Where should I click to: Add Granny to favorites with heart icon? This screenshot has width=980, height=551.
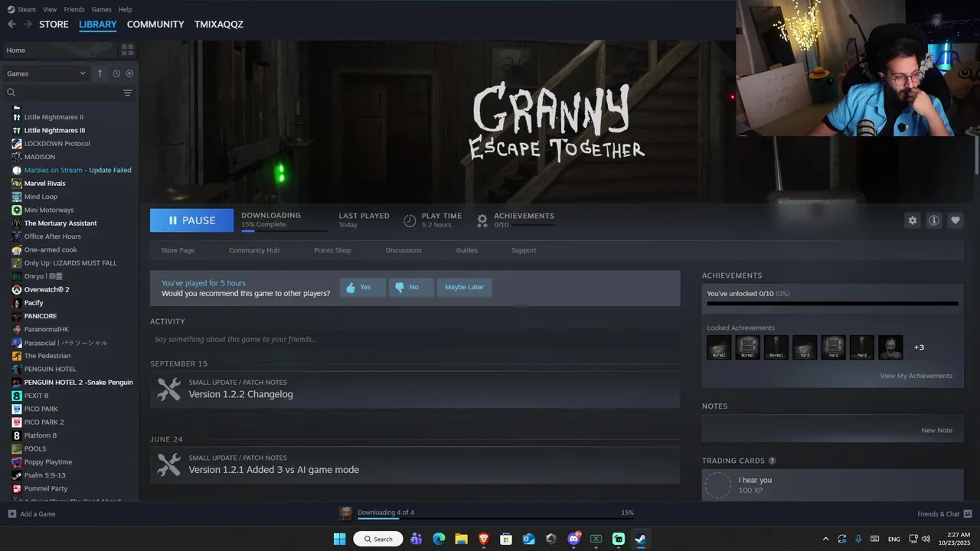pos(955,220)
